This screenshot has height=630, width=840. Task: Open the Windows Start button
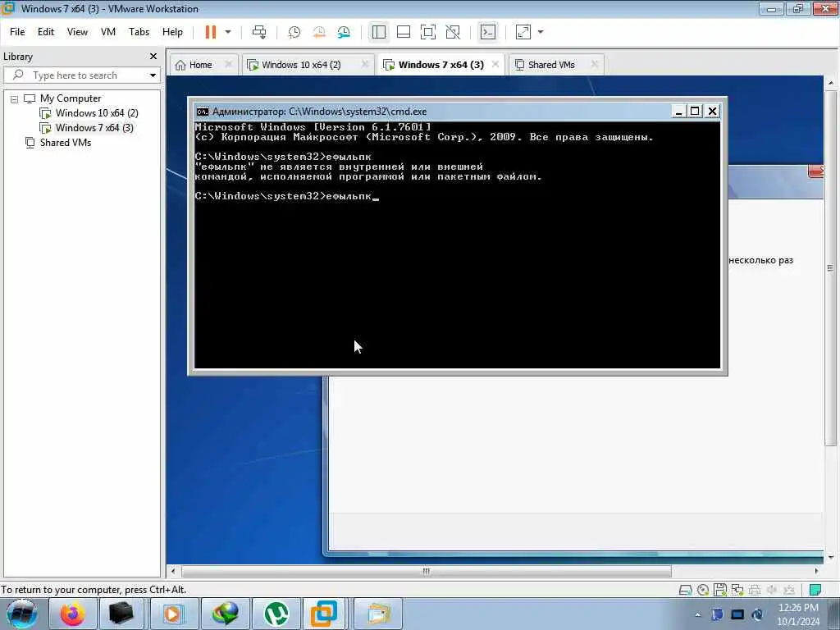point(21,614)
